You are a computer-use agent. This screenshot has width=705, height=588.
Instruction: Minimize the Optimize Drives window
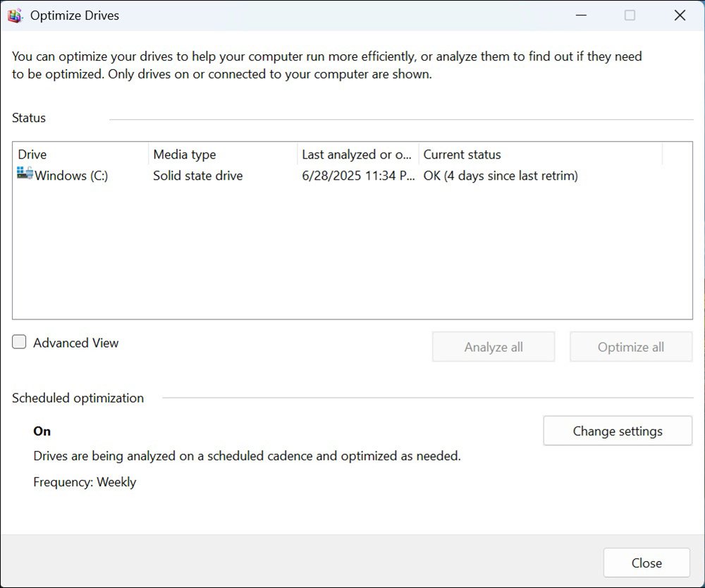pos(580,16)
